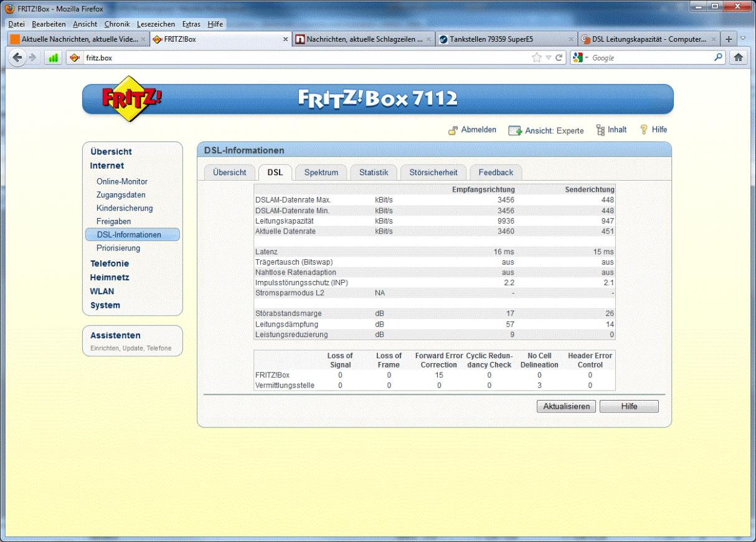Click the Vermittlungsstelle row label
Viewport: 756px width, 542px height.
coord(285,386)
